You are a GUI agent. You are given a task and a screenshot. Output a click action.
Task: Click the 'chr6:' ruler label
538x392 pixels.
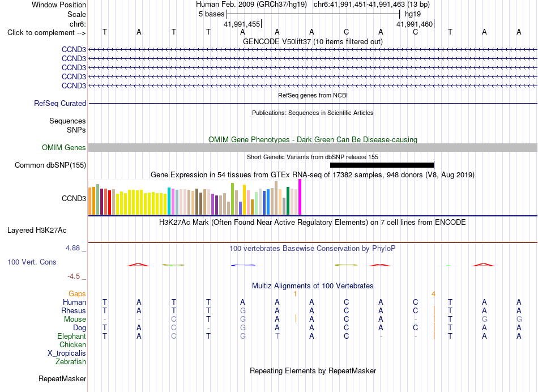pos(78,24)
